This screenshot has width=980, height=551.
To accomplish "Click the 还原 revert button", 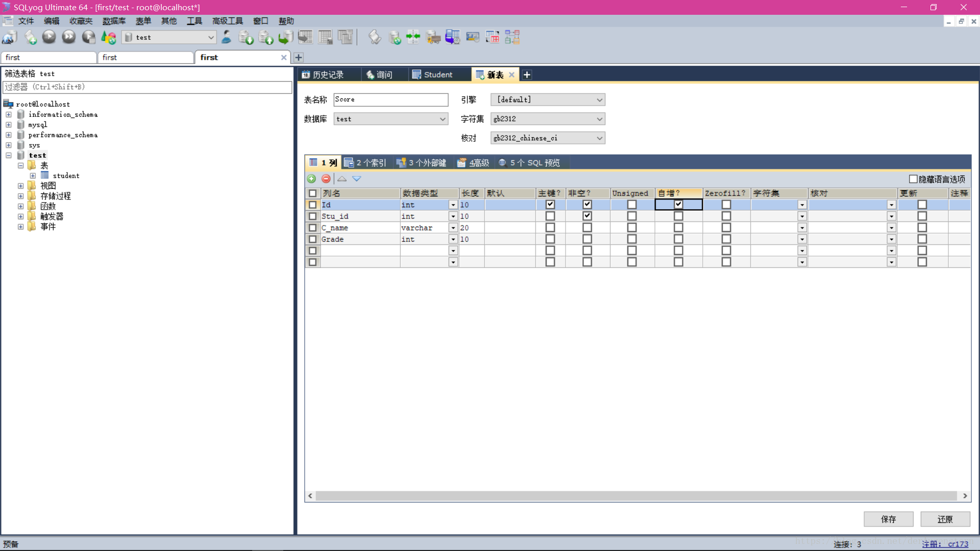I will coord(945,519).
